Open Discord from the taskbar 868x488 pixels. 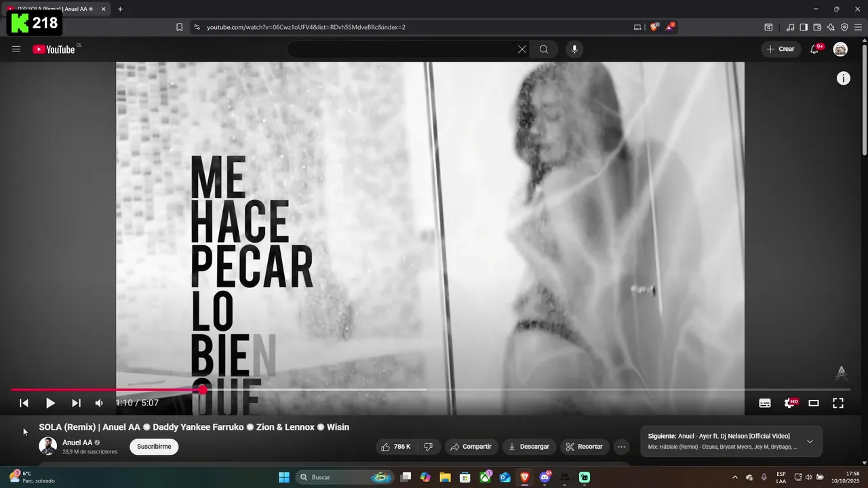545,477
